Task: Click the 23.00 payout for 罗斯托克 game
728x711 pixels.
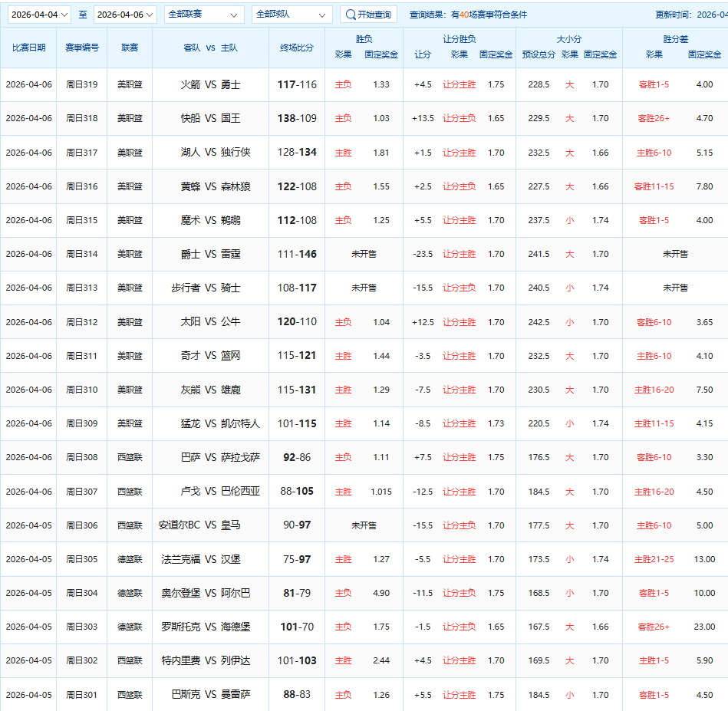Action: pos(704,627)
